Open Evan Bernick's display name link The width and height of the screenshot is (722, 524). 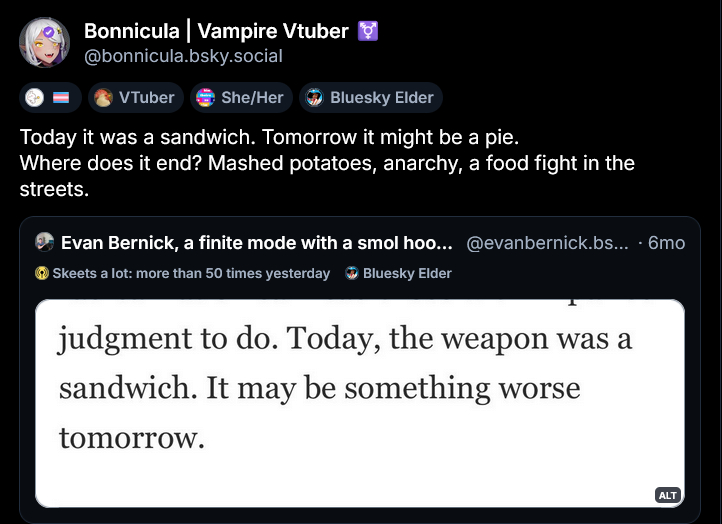pyautogui.click(x=258, y=242)
